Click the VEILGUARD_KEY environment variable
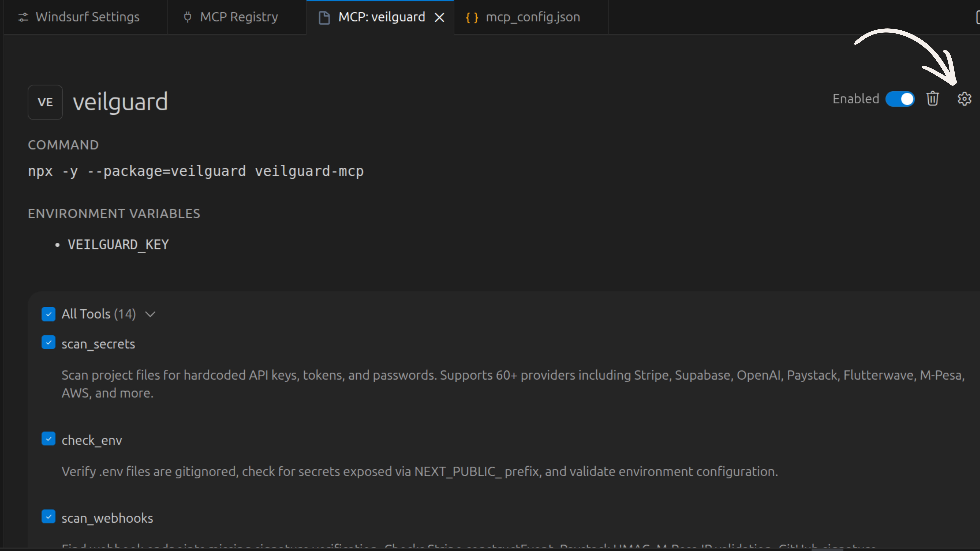The width and height of the screenshot is (980, 551). [118, 245]
